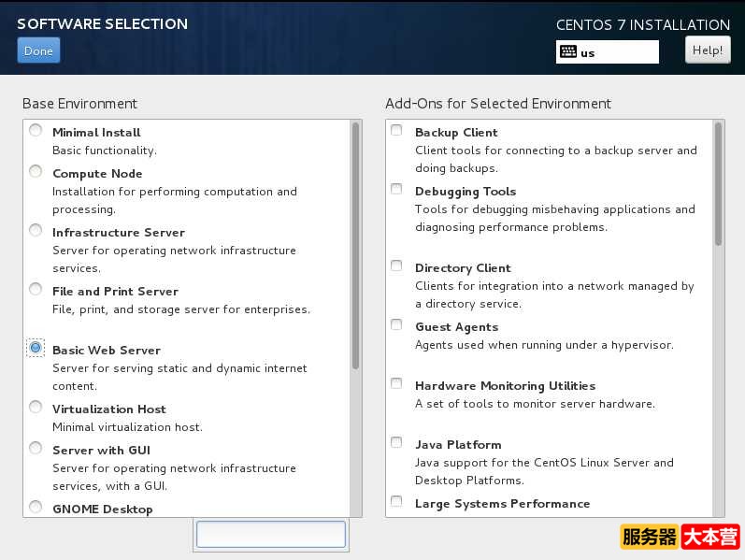Click the 'Backup Client' label

coord(456,133)
